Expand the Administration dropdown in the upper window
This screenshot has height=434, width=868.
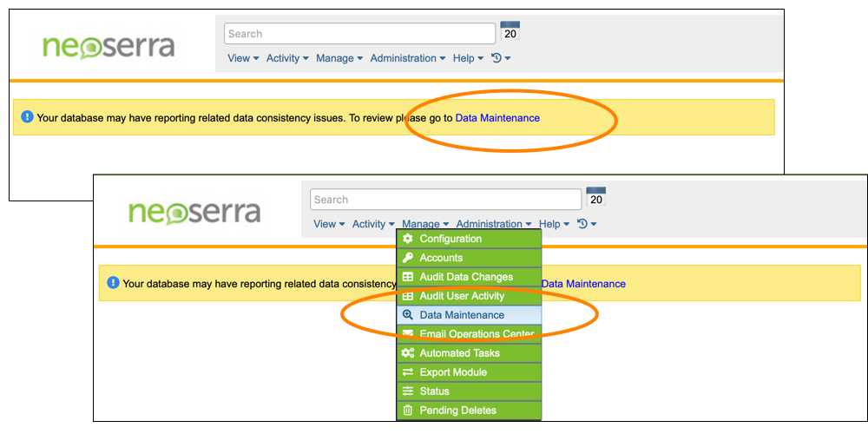[407, 58]
